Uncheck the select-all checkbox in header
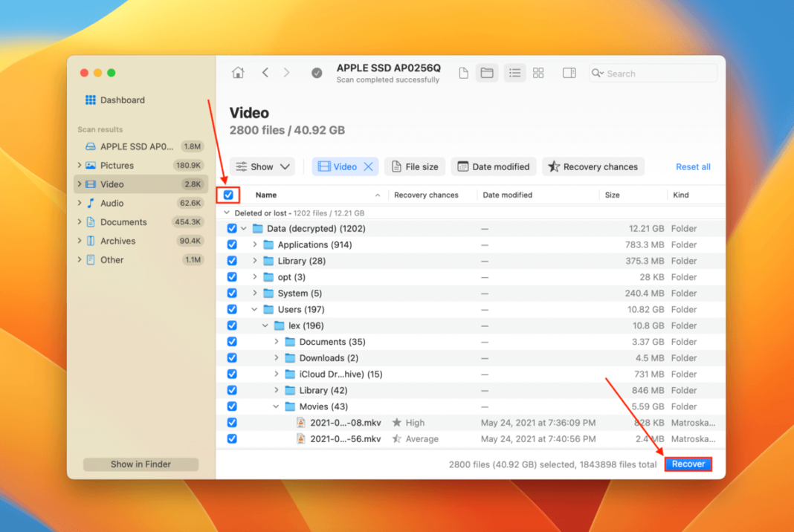The width and height of the screenshot is (794, 532). coord(227,195)
